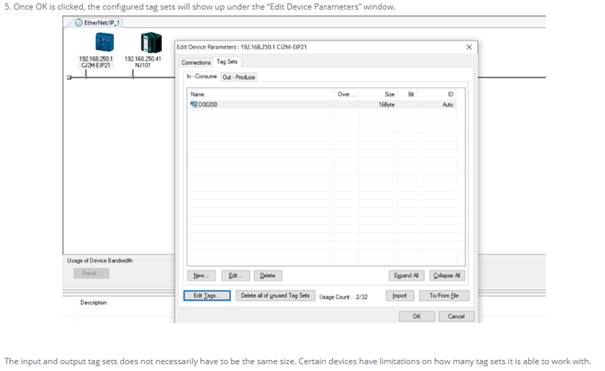Click the Delete button
This screenshot has width=605, height=371.
(268, 275)
